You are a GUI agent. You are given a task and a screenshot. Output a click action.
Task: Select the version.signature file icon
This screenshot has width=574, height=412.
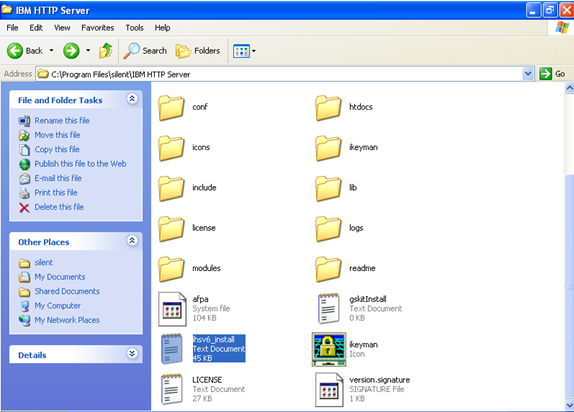[329, 389]
